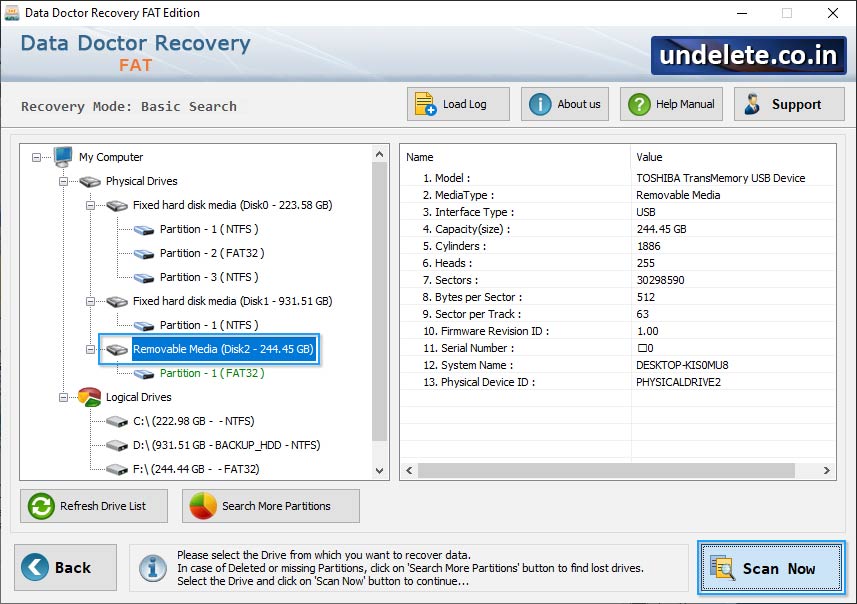Image resolution: width=857 pixels, height=604 pixels.
Task: Click the Support icon
Action: click(753, 103)
